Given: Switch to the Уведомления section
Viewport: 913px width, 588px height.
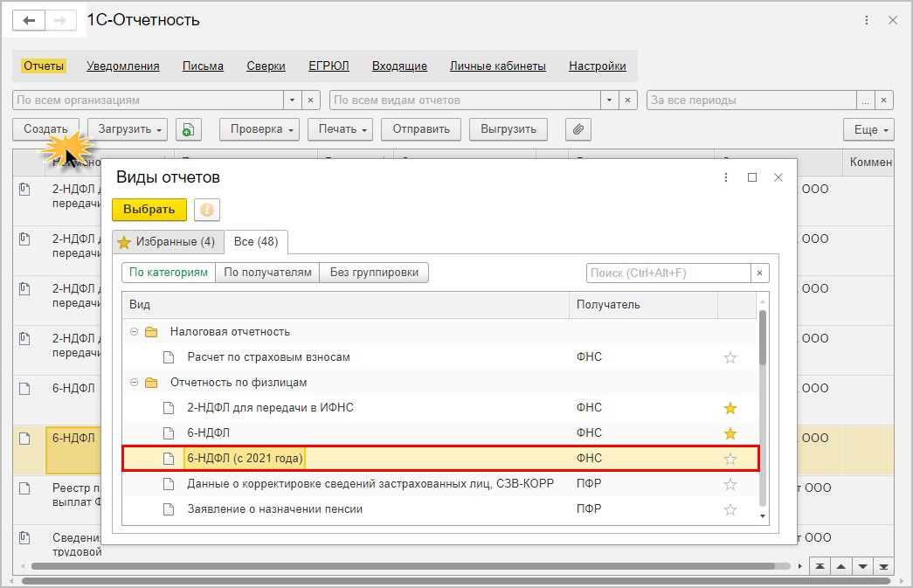Looking at the screenshot, I should (123, 66).
